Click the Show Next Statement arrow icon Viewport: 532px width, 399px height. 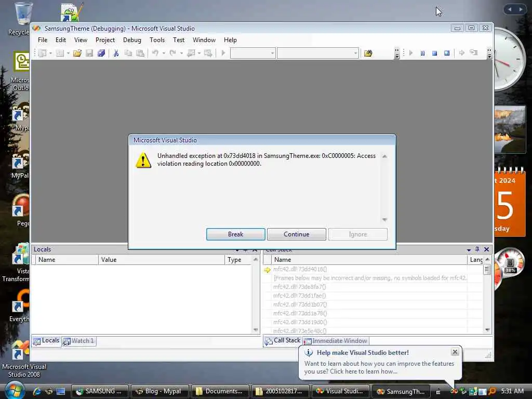(x=462, y=53)
